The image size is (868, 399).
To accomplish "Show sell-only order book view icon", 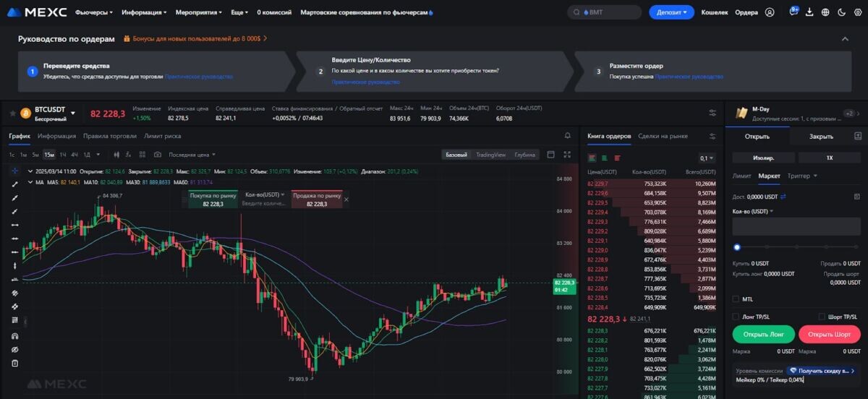I will coord(617,158).
